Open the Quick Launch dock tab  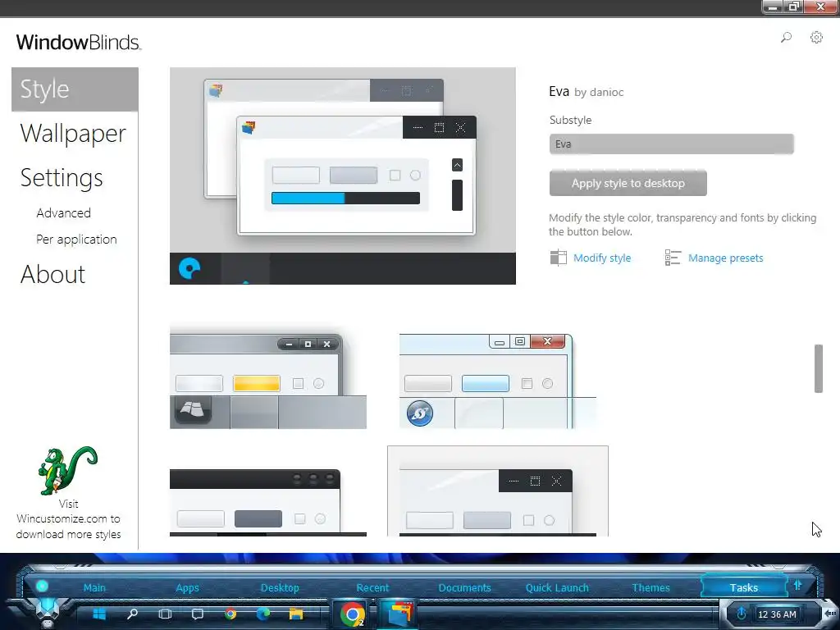point(557,587)
